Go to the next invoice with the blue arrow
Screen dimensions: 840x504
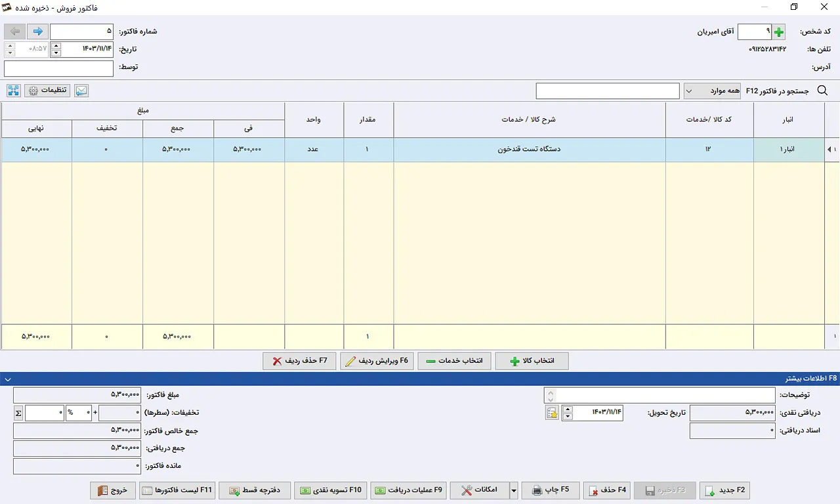[x=37, y=31]
